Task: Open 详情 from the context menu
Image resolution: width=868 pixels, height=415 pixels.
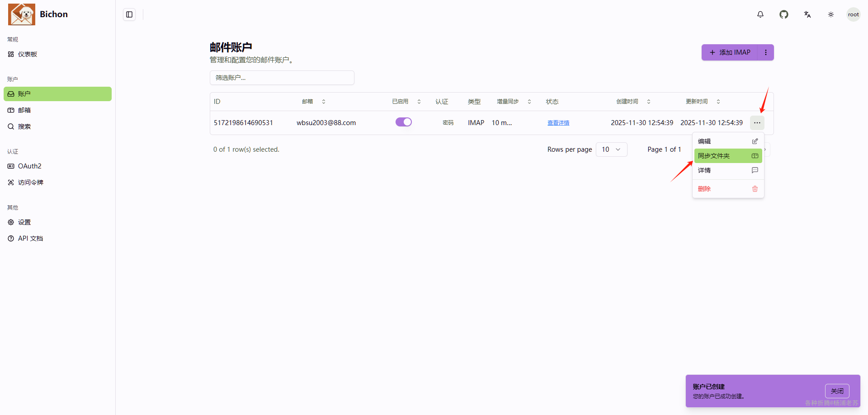Action: pyautogui.click(x=728, y=170)
